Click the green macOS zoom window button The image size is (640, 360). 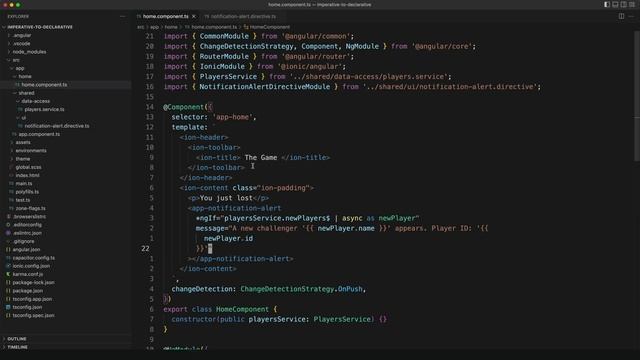(18, 4)
